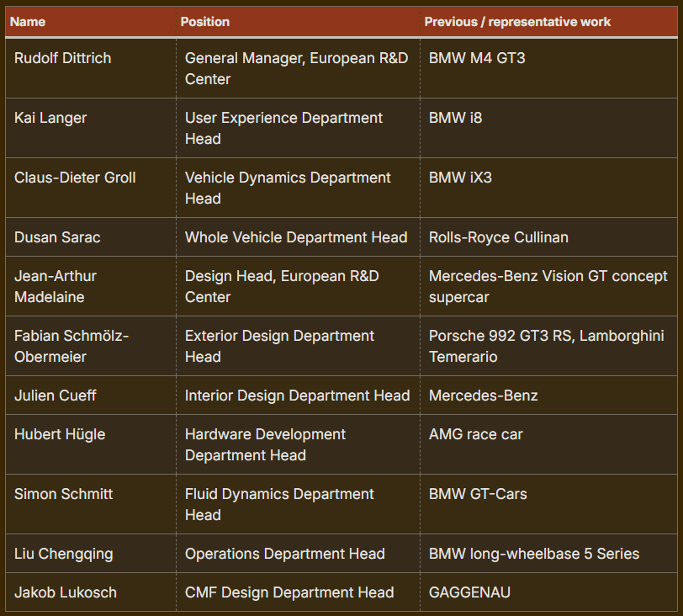Click Interior Design Department Head cell

pyautogui.click(x=298, y=396)
